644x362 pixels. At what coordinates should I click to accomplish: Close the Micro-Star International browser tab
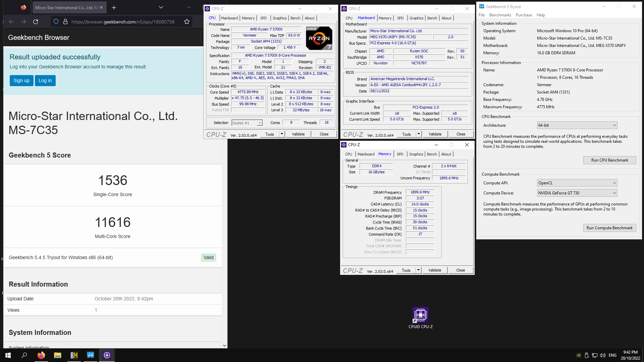click(101, 7)
